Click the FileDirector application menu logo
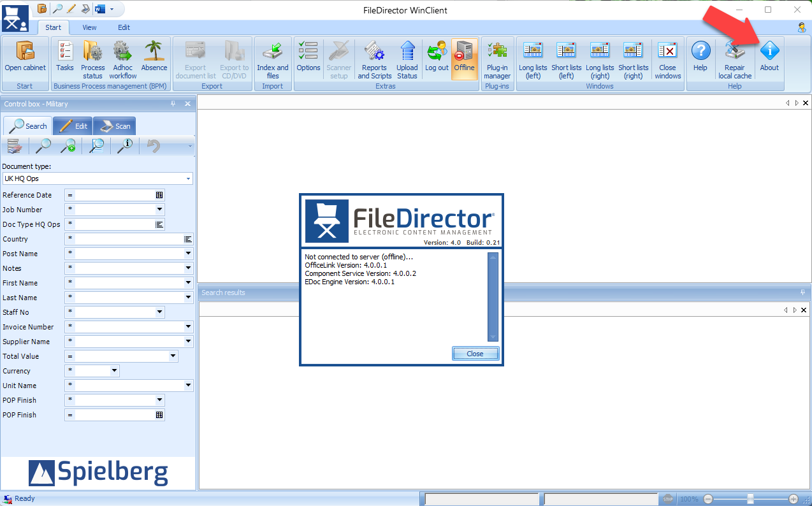 click(15, 18)
